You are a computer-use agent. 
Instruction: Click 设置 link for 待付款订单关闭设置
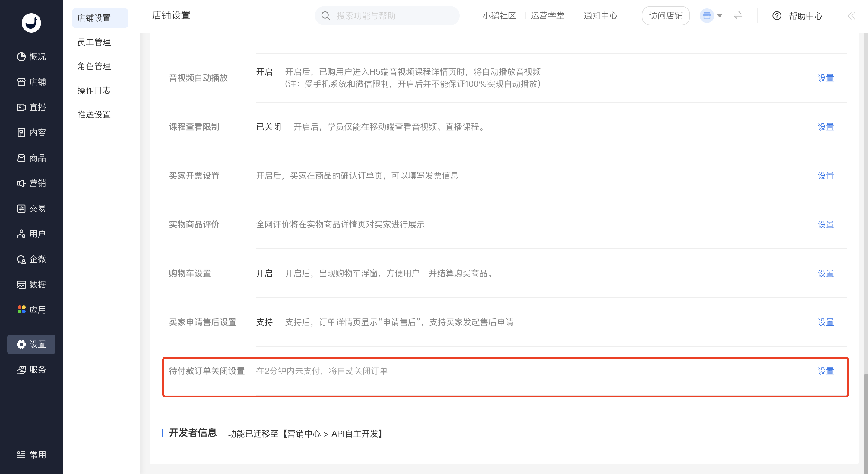825,371
